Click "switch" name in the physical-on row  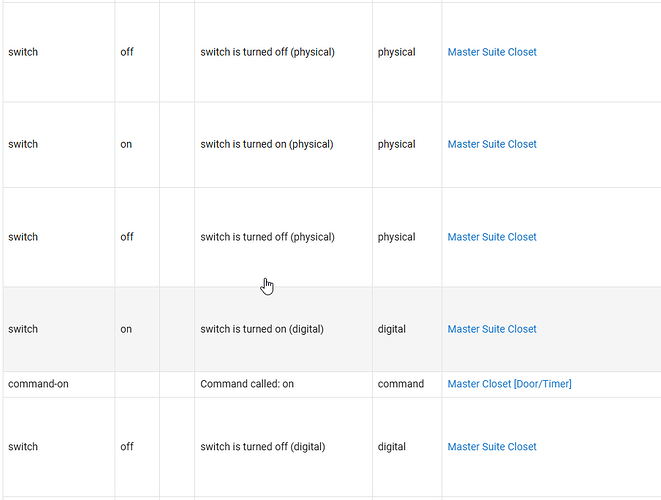(23, 144)
